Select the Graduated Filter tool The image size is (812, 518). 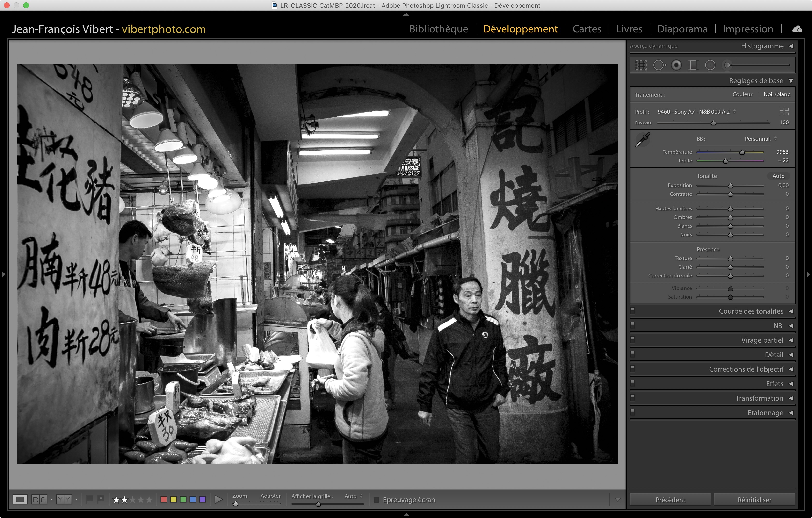[693, 65]
